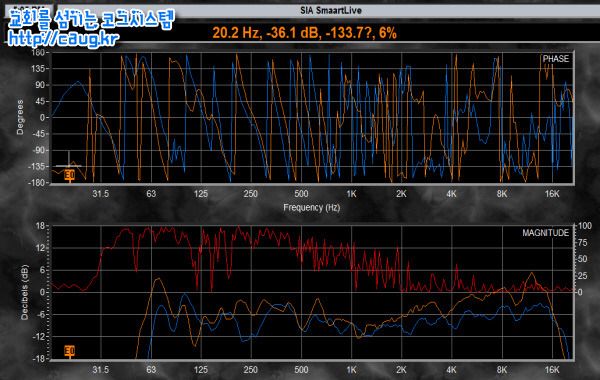Click the 31.5 frequency label under MAGNITUDE plot

pos(101,370)
